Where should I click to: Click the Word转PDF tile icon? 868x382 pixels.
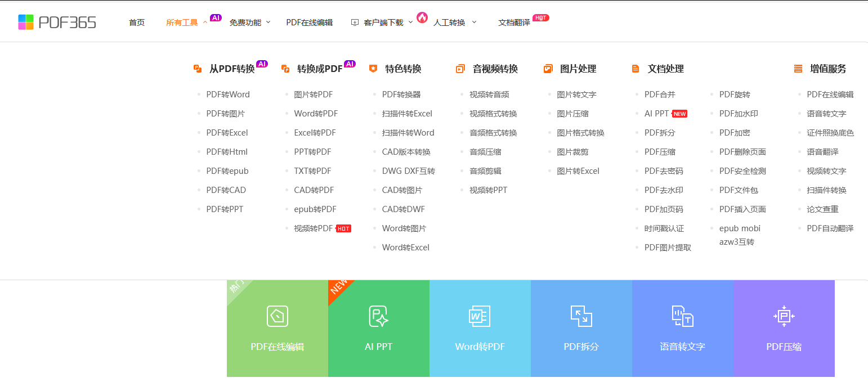(480, 316)
